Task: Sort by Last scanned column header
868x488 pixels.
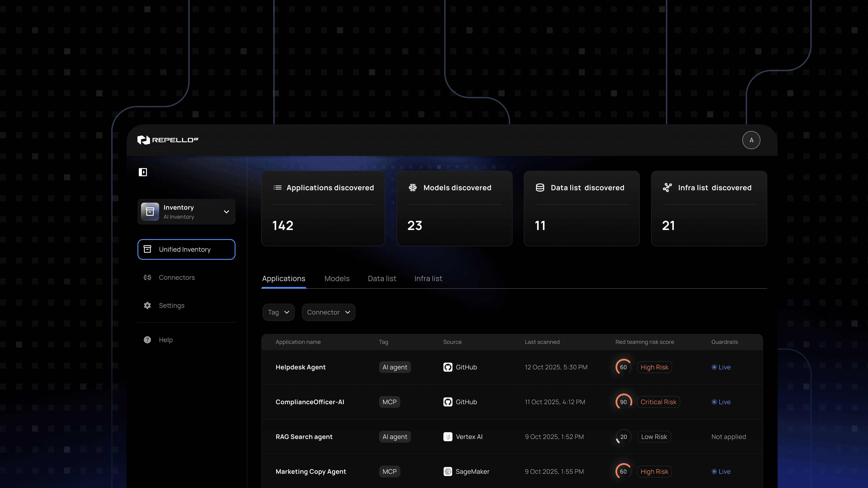Action: [542, 342]
